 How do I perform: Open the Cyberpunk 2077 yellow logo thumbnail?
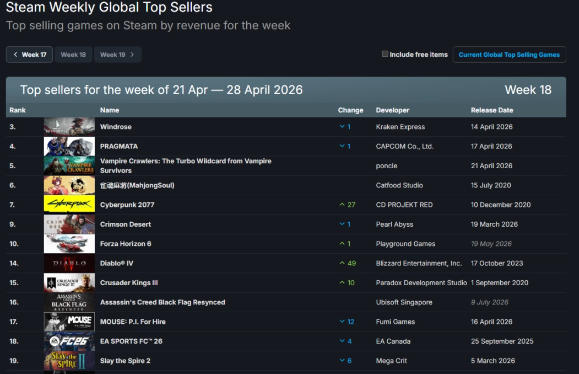click(x=69, y=204)
